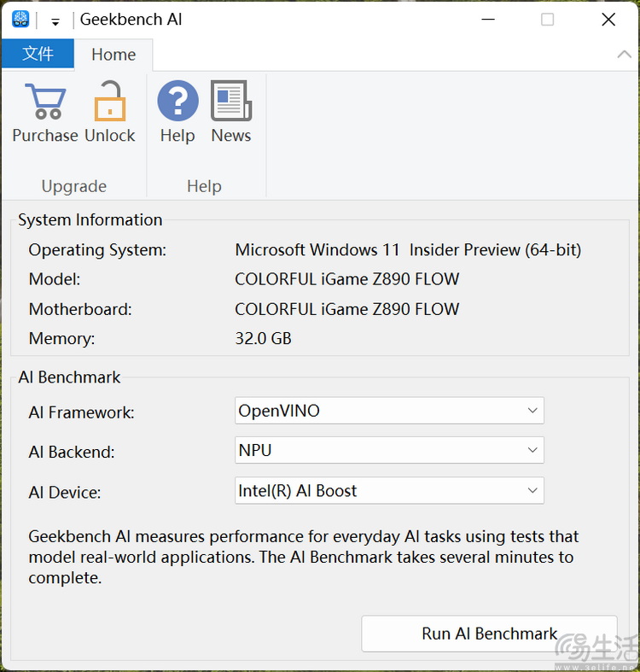Click the Geekbench AI title text
Image resolution: width=640 pixels, height=672 pixels.
pos(131,20)
